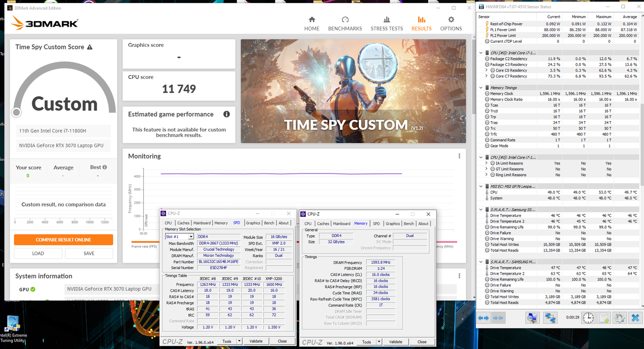Expand Core C7 Residency row

tap(487, 76)
